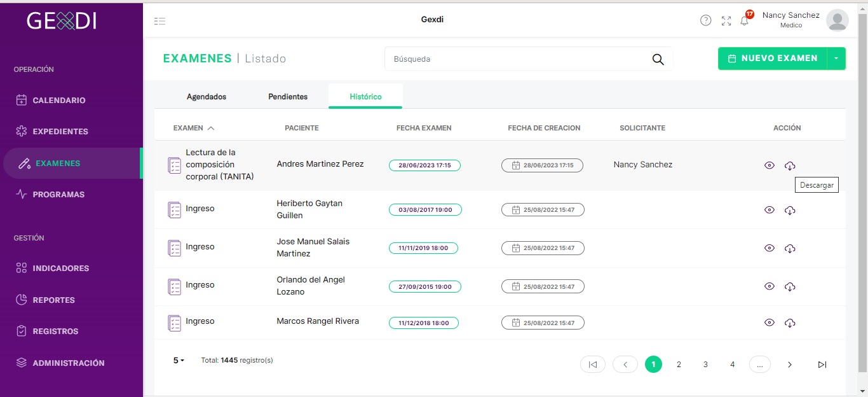The height and width of the screenshot is (397, 868).
Task: Select the Histórico tab
Action: pyautogui.click(x=365, y=97)
